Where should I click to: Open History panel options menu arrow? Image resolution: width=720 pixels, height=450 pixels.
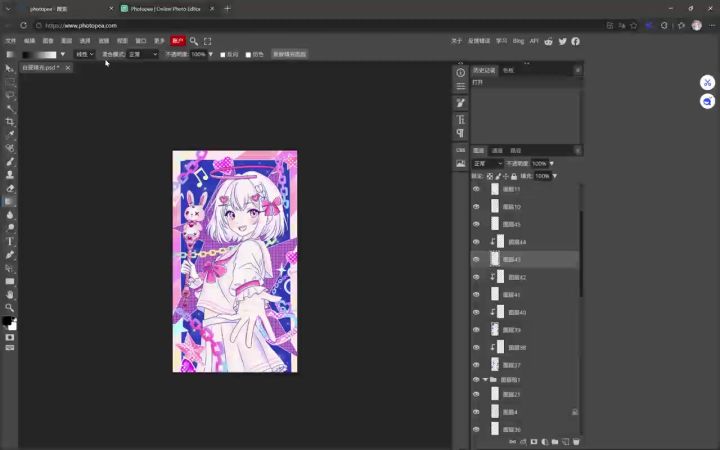point(578,70)
